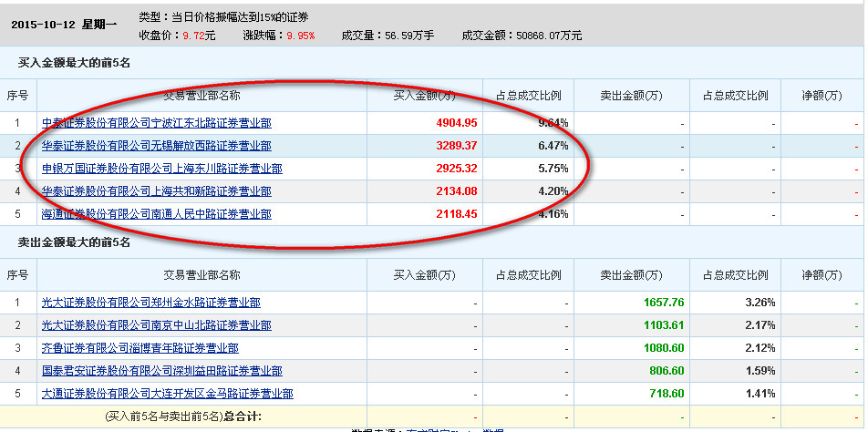Select sell amount 1103.61
This screenshot has width=868, height=432.
[665, 325]
